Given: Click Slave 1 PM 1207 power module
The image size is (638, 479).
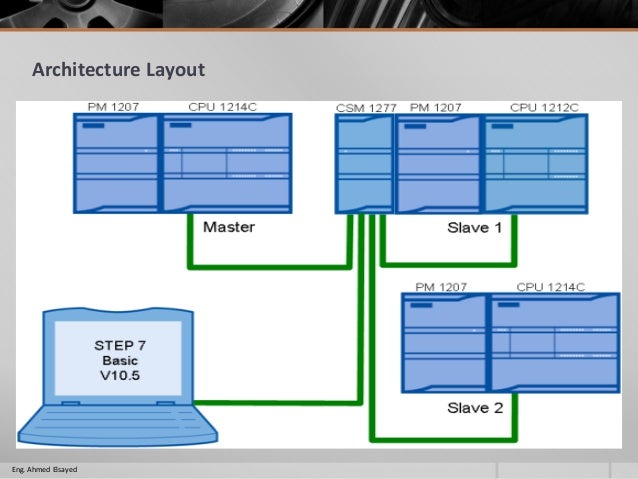Looking at the screenshot, I should coord(438,164).
